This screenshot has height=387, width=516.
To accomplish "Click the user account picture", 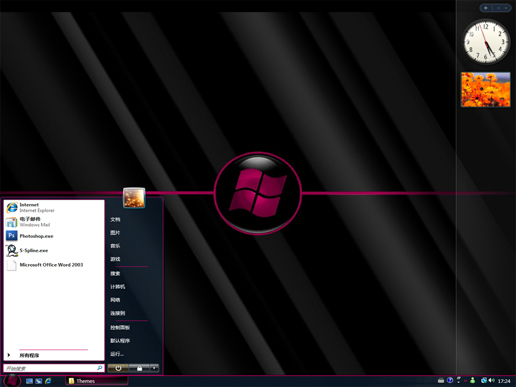I will (134, 198).
